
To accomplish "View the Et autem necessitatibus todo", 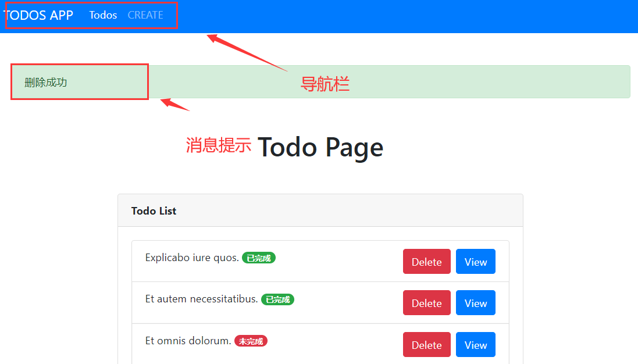I will click(x=475, y=303).
